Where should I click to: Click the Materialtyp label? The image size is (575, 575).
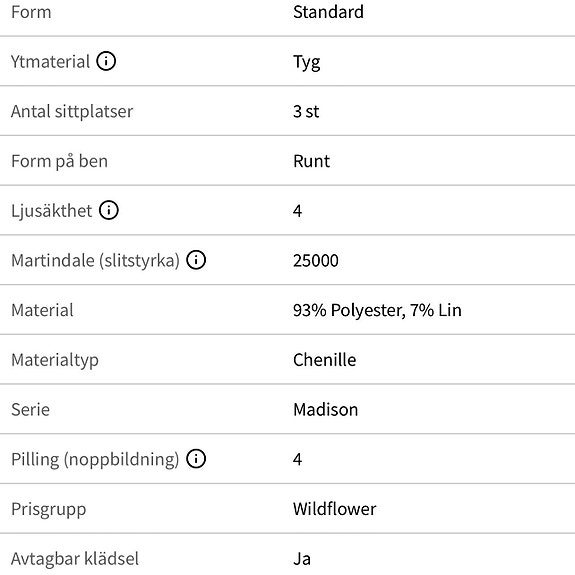(55, 360)
